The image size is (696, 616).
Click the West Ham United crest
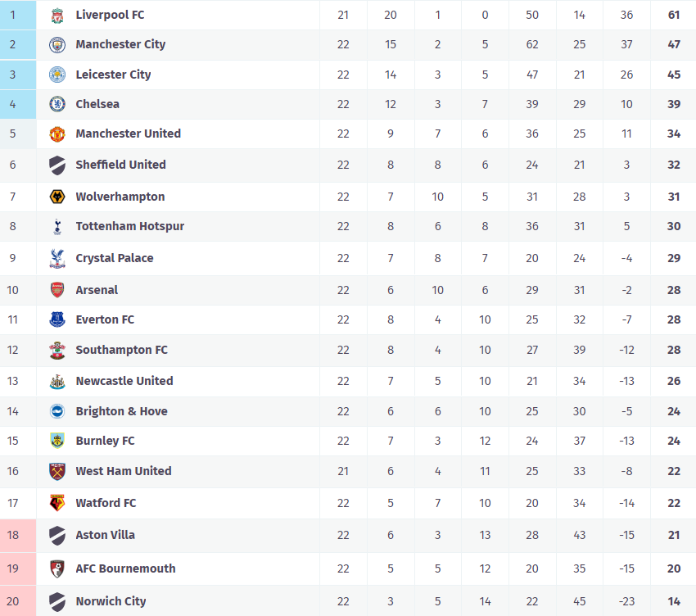click(x=56, y=471)
